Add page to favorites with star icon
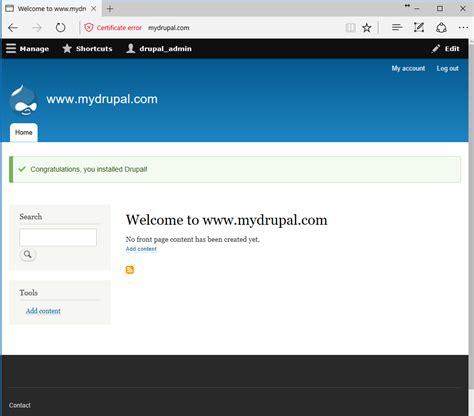The image size is (474, 416). pos(367,28)
